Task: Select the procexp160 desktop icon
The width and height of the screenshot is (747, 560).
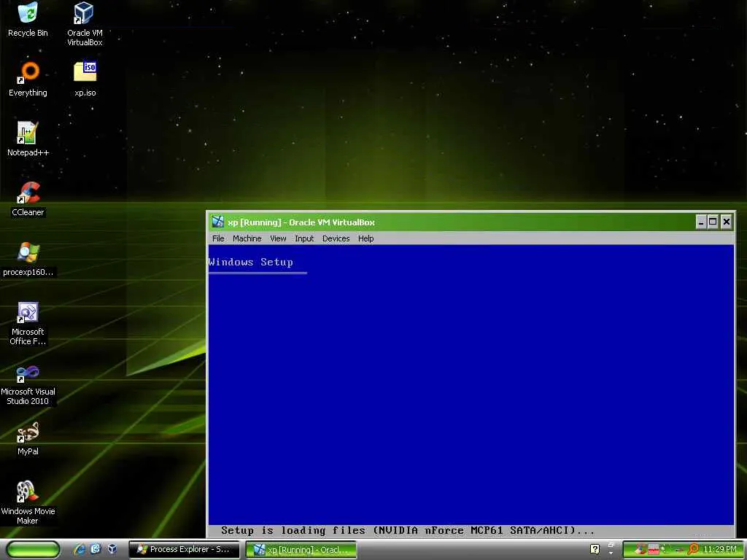Action: tap(28, 259)
